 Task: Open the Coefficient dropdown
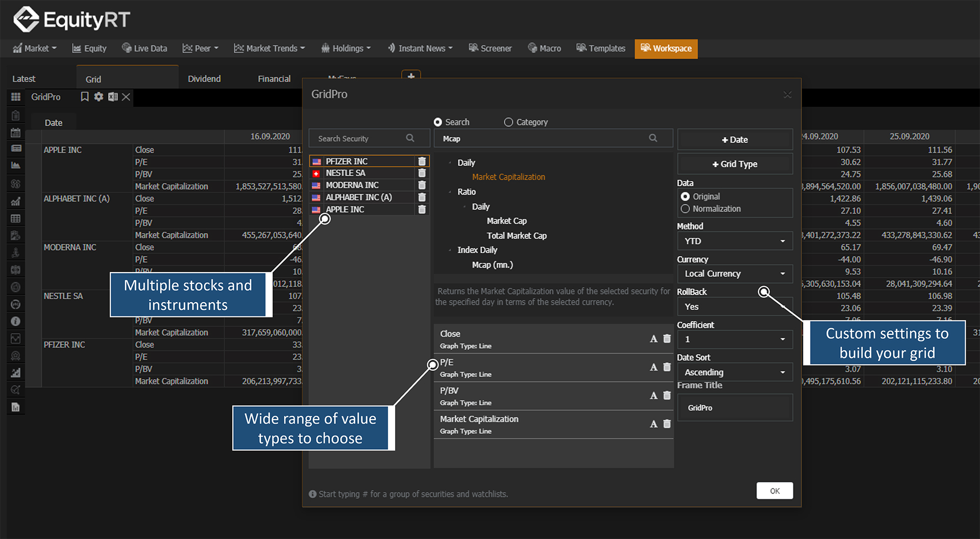click(735, 339)
